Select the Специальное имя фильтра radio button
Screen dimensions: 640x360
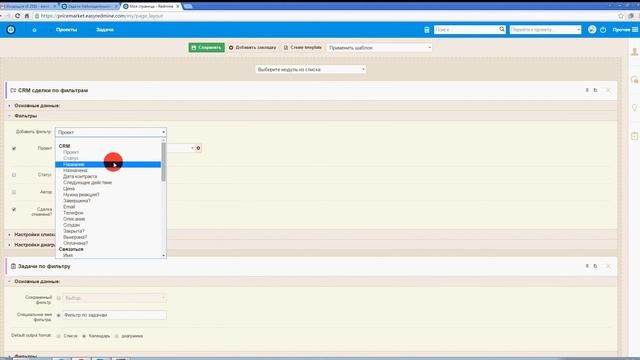pyautogui.click(x=59, y=316)
